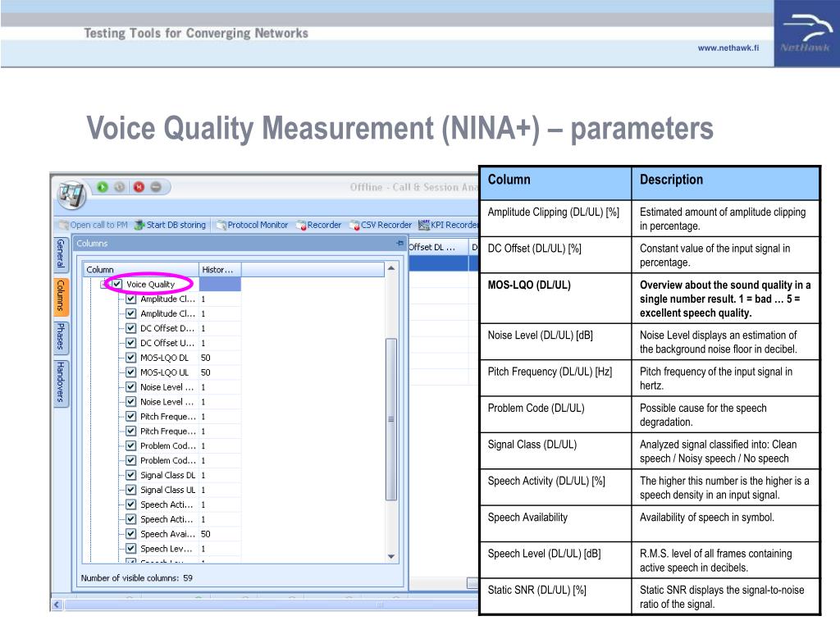Toggle the Voice Quality group checkbox
This screenshot has height=630, width=840.
coord(117,284)
